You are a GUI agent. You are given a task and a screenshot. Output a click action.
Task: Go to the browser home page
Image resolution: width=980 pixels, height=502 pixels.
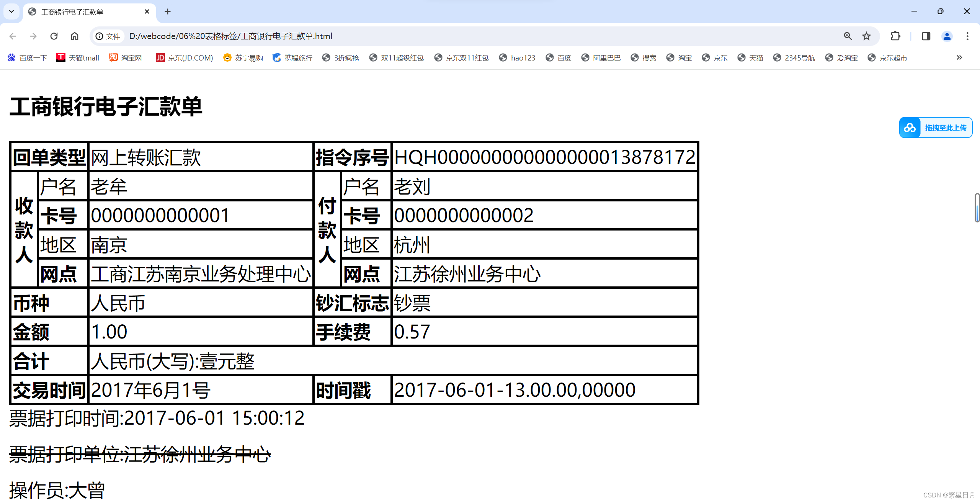click(75, 36)
